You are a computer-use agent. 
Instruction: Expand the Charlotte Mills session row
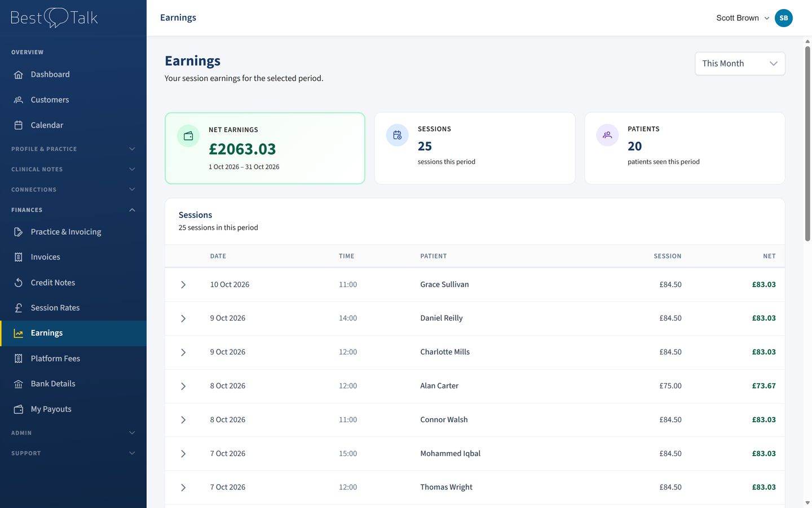[x=183, y=352]
